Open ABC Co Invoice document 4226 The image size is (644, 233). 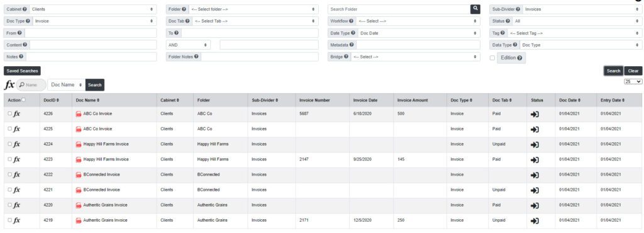[97, 114]
